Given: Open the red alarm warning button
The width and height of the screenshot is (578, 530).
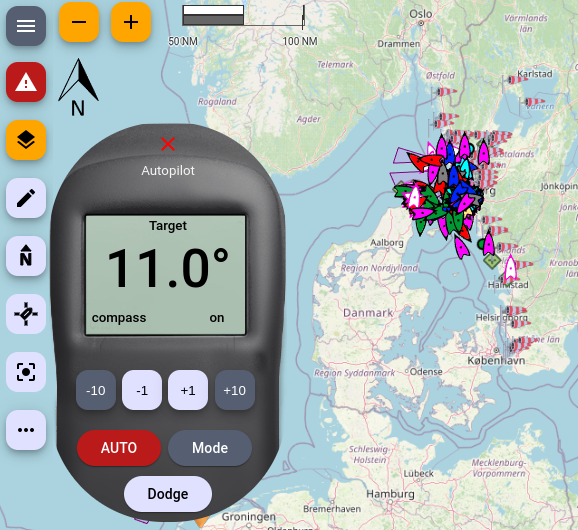Looking at the screenshot, I should (26, 82).
